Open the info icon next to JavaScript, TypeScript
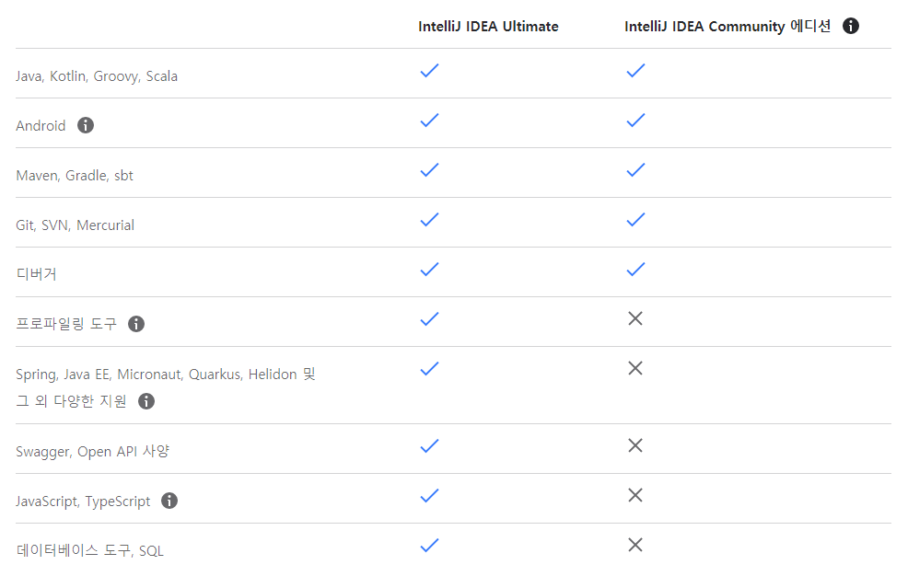Image resolution: width=908 pixels, height=588 pixels. point(169,501)
